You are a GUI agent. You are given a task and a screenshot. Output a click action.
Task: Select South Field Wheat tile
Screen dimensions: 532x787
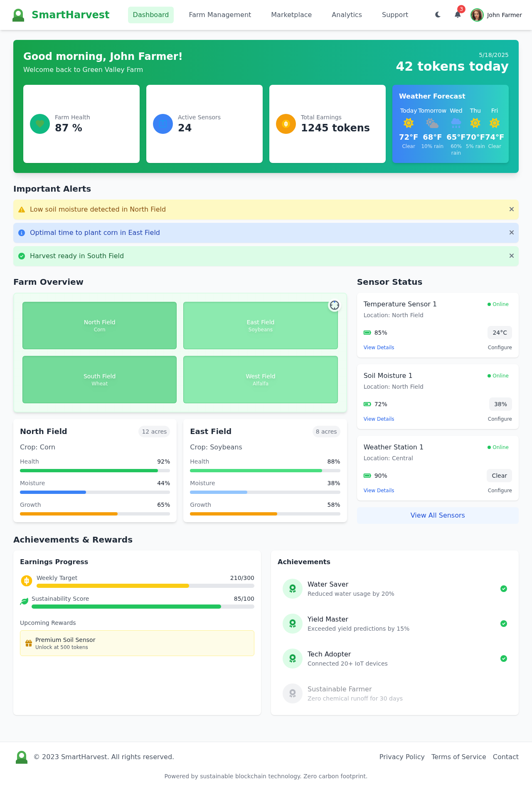pyautogui.click(x=100, y=380)
